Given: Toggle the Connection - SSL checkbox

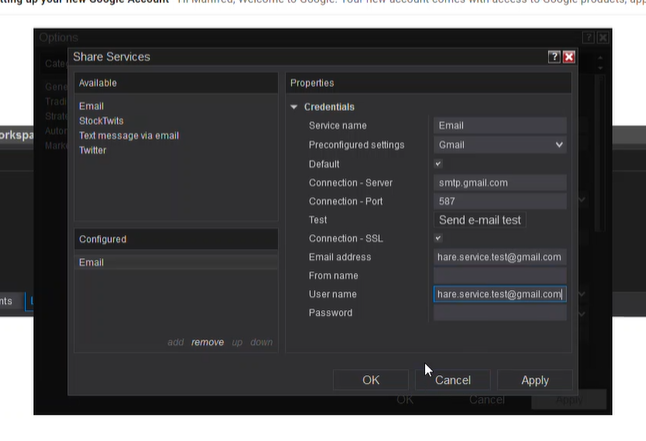Looking at the screenshot, I should (x=438, y=238).
